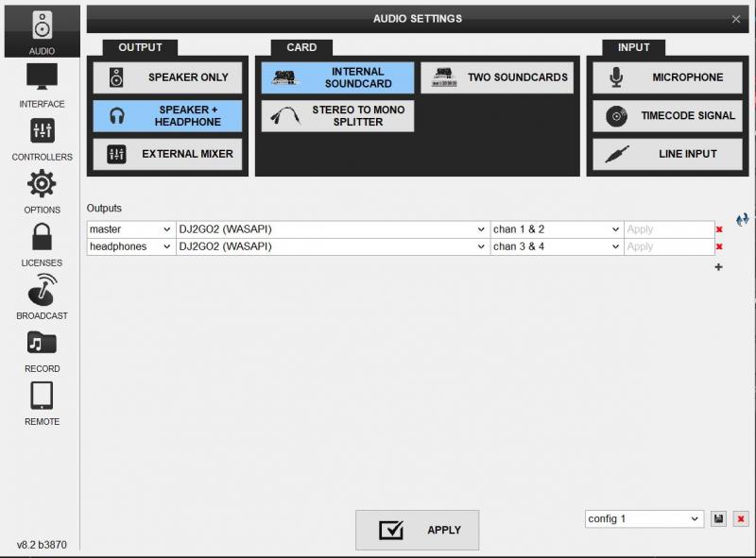Image resolution: width=756 pixels, height=558 pixels.
Task: Click the CARD section tab label
Action: tap(301, 48)
